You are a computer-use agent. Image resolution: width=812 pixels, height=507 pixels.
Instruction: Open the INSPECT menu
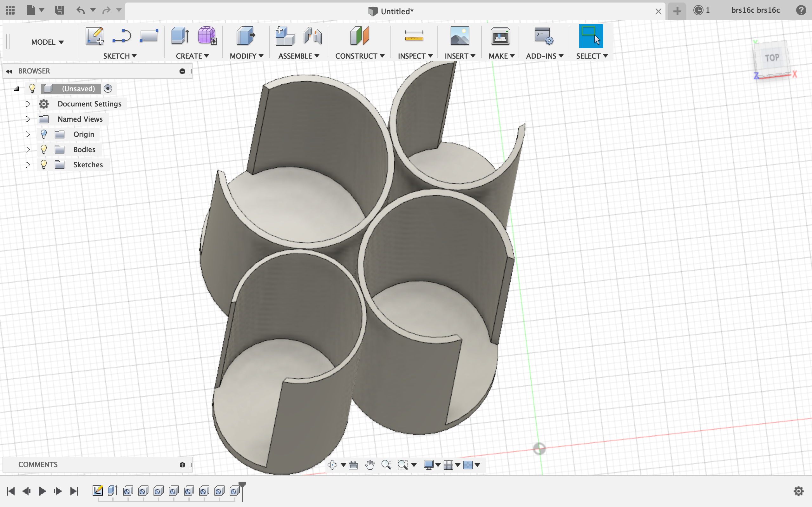(x=415, y=56)
